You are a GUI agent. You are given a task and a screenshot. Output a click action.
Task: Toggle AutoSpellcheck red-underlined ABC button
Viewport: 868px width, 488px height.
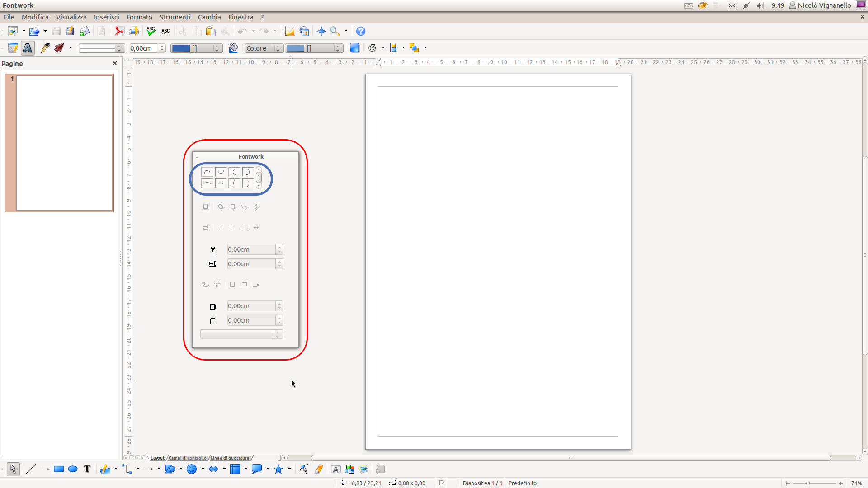pyautogui.click(x=165, y=32)
